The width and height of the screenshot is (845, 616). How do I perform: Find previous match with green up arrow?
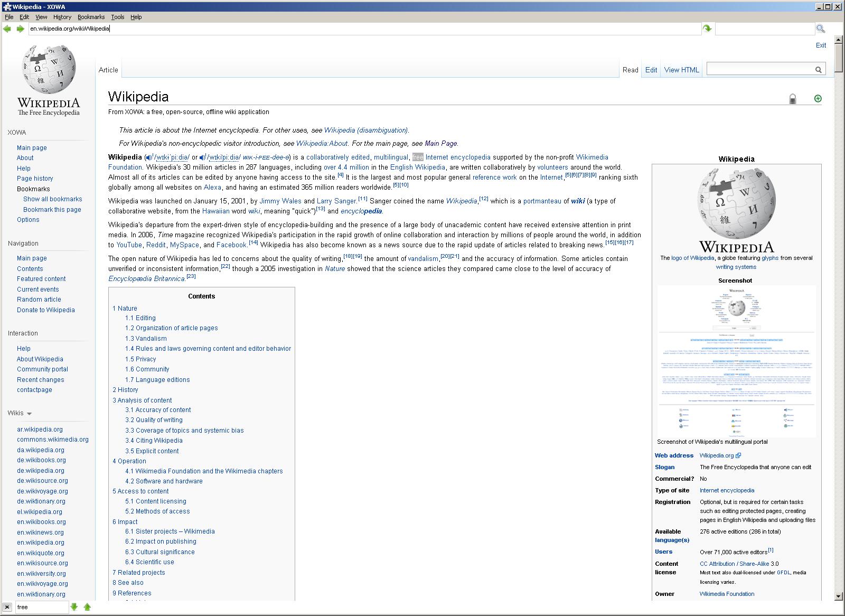(88, 607)
